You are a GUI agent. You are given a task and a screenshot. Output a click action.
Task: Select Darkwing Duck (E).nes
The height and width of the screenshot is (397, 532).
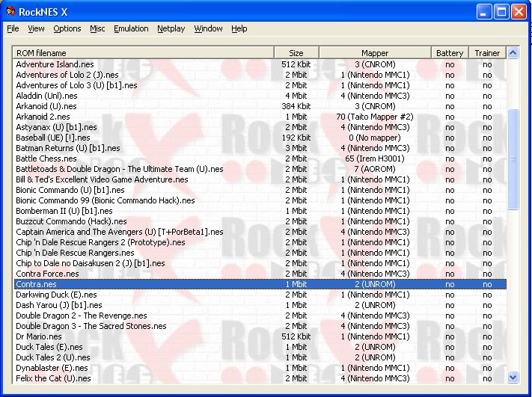pos(260,295)
